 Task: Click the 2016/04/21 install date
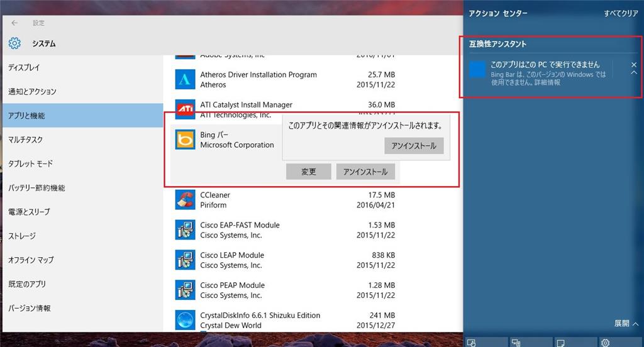[x=375, y=205]
